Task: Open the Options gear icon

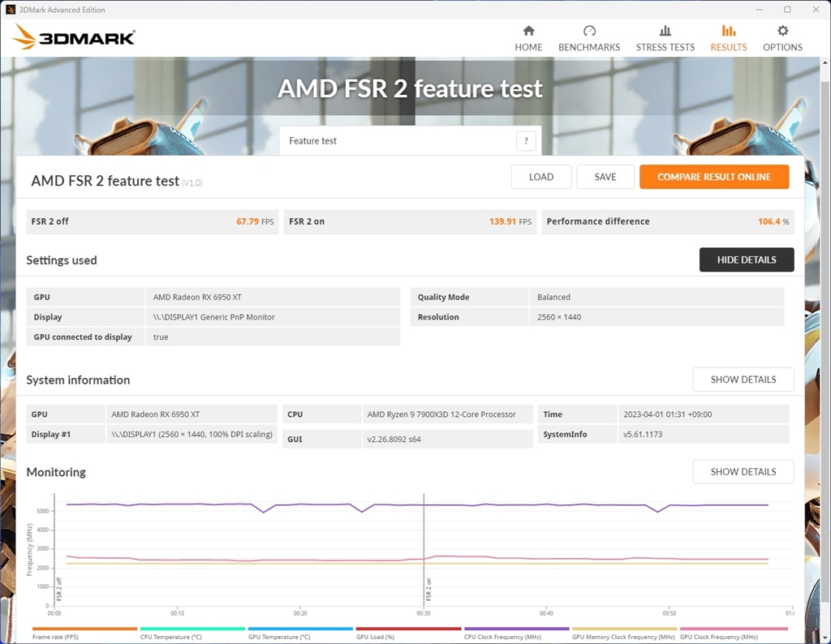Action: point(783,31)
